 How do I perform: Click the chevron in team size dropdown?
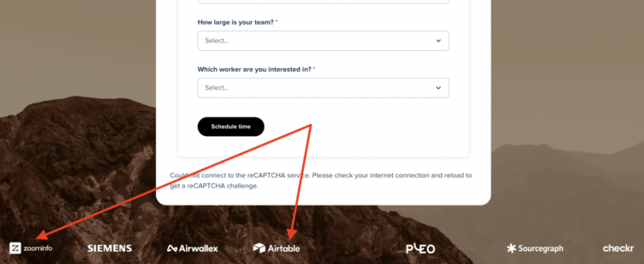(438, 41)
